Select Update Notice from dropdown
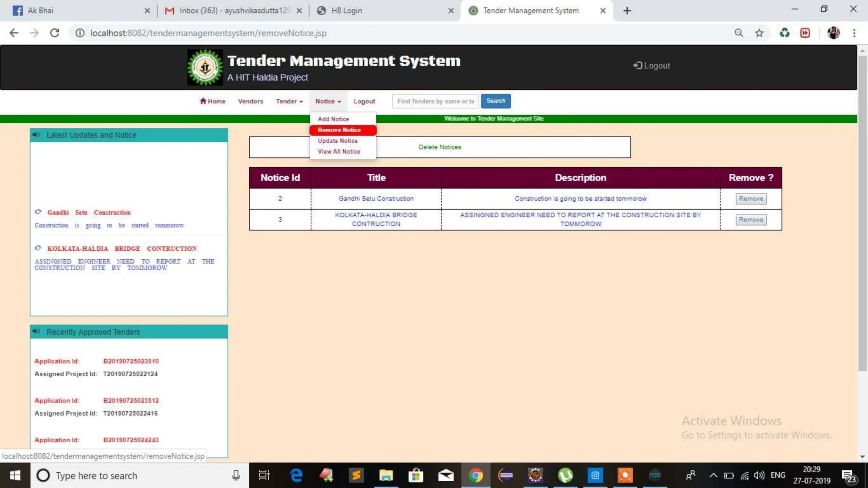Image resolution: width=868 pixels, height=488 pixels. 337,141
